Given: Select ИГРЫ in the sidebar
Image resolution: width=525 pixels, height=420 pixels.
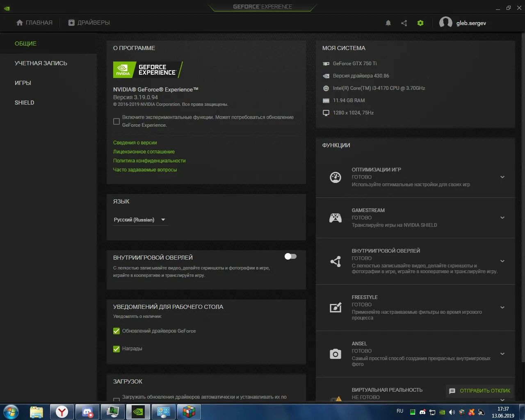Looking at the screenshot, I should point(23,83).
